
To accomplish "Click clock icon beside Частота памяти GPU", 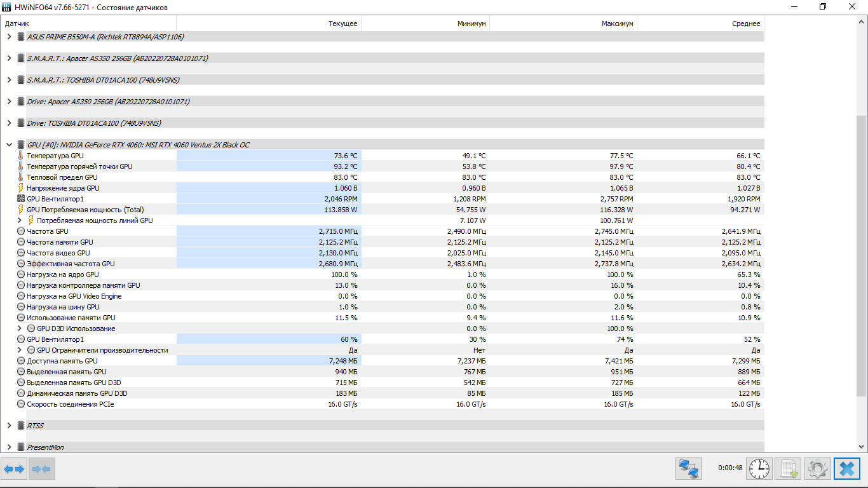I will point(20,242).
